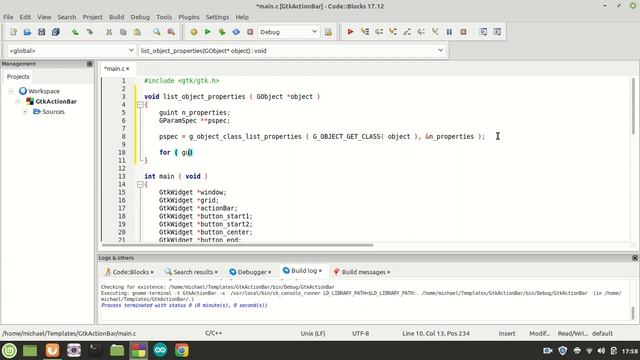The image size is (640, 360).
Task: Expand the Sources folder node
Action: point(25,111)
